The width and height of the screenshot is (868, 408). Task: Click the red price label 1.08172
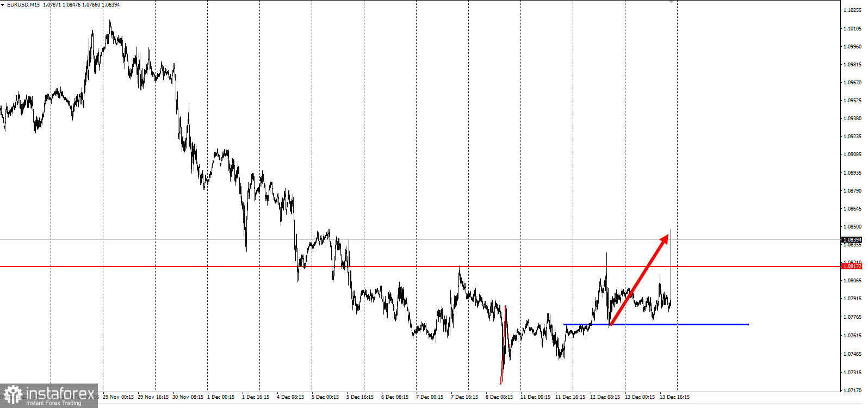pos(852,267)
